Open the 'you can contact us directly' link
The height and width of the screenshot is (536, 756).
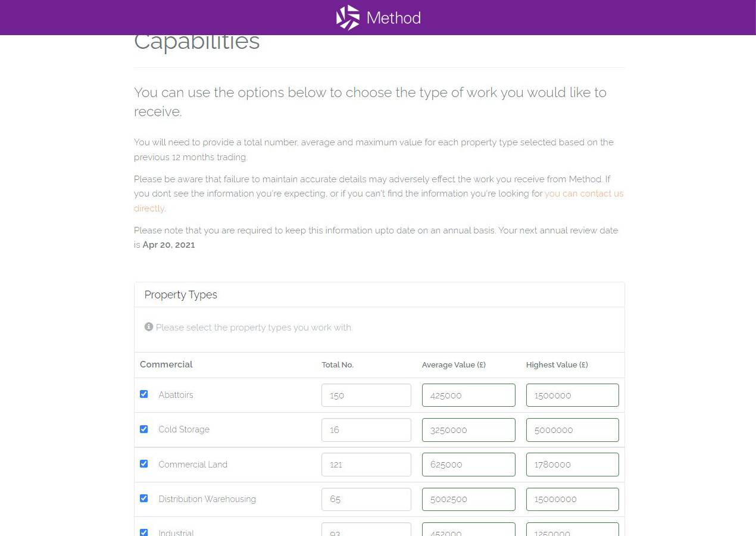coord(379,201)
